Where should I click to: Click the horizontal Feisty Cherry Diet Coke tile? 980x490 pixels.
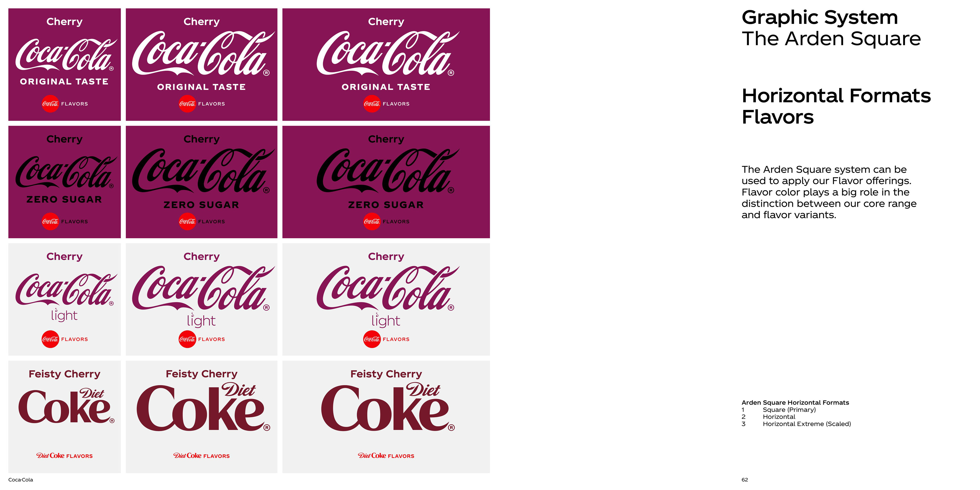tap(201, 417)
